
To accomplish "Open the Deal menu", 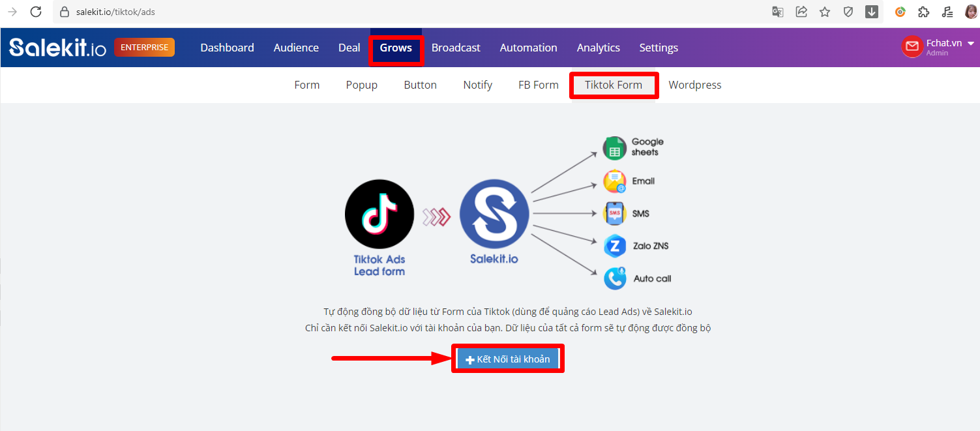I will (349, 48).
